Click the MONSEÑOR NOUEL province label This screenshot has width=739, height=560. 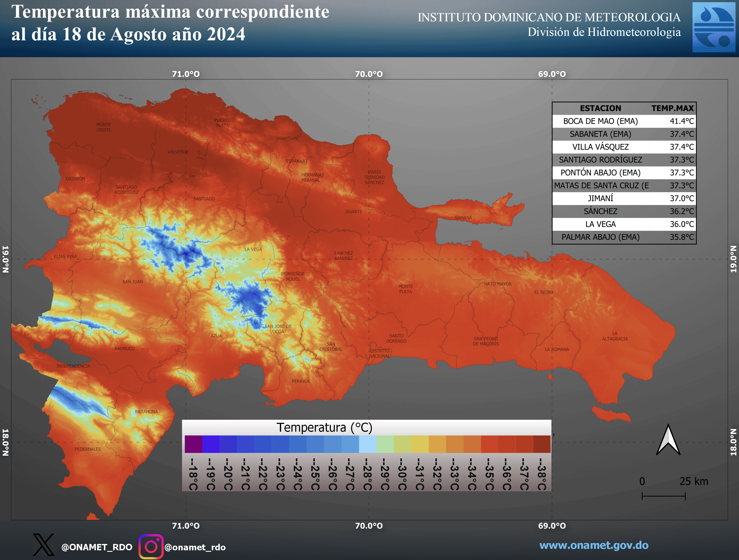point(293,276)
